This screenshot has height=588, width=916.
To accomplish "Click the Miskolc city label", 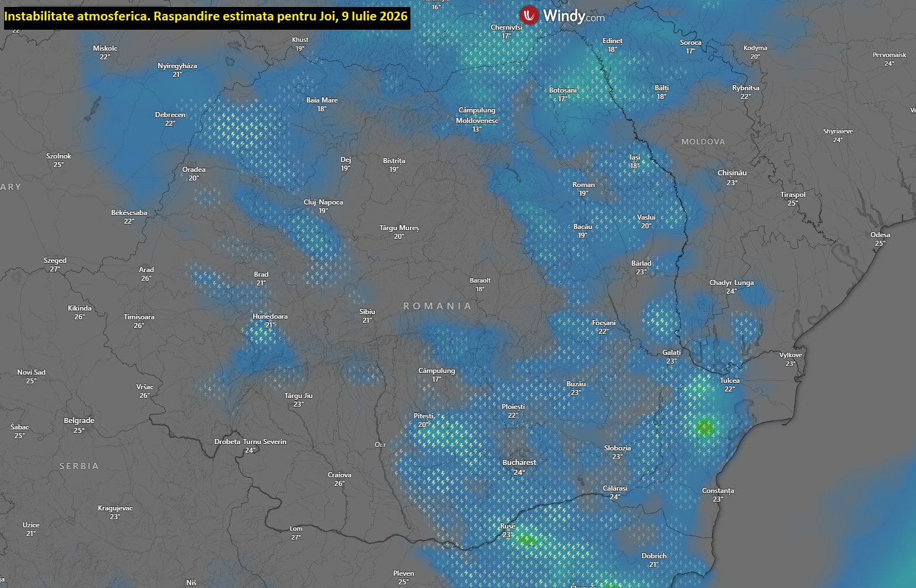I will (105, 48).
